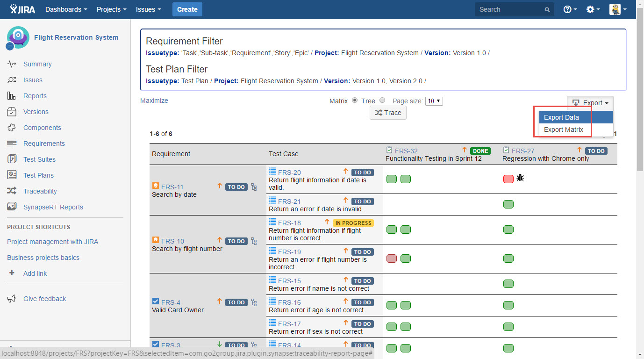Click the hierarchy icon next to FRS-11
This screenshot has width=644, height=359.
[254, 187]
